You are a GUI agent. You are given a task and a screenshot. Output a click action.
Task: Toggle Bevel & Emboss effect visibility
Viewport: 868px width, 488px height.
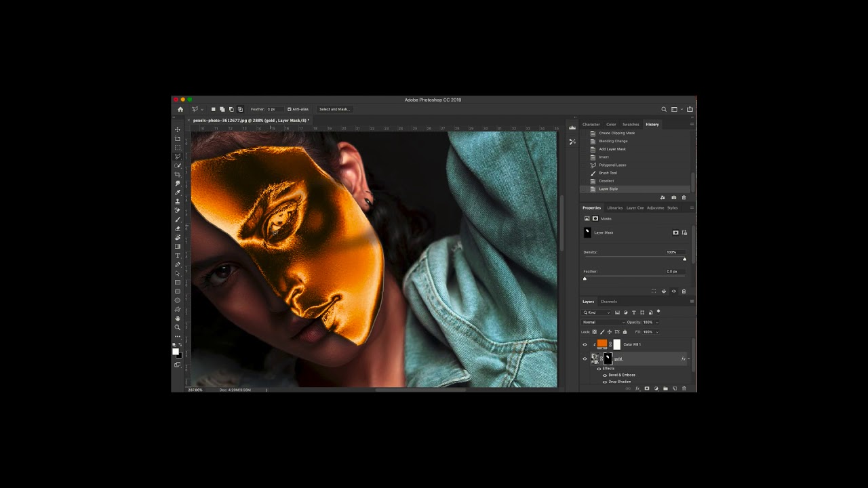[x=605, y=375]
